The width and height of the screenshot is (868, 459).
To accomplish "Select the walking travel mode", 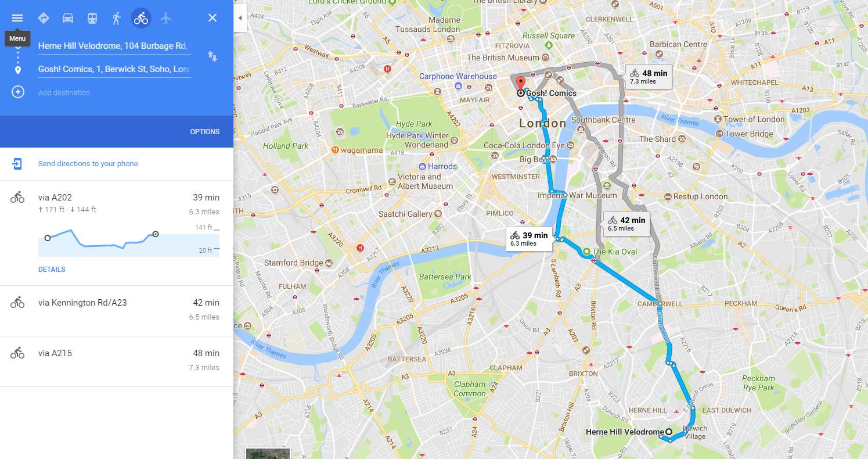I will click(117, 18).
